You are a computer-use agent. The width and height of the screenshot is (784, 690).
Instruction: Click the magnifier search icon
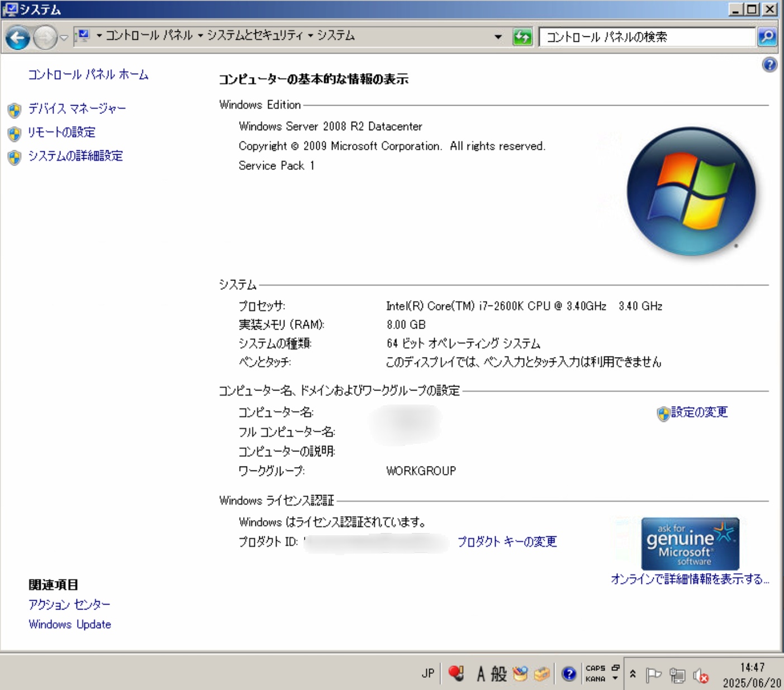767,37
